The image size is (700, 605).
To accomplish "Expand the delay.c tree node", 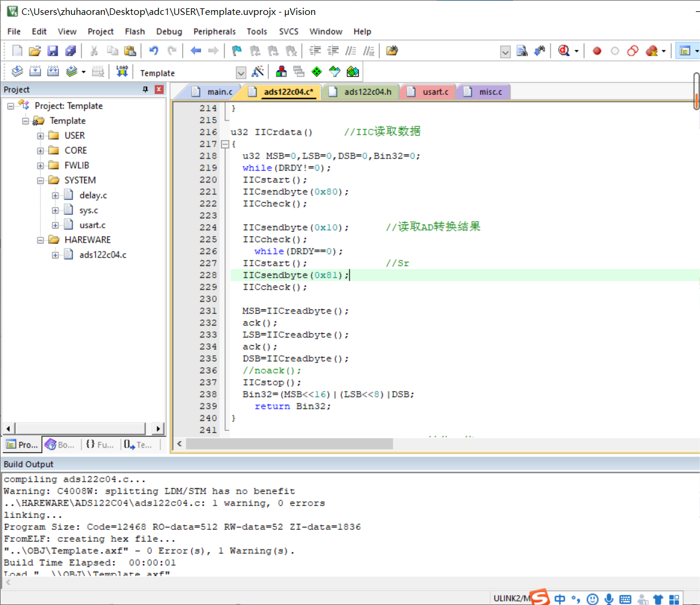I will tap(55, 195).
